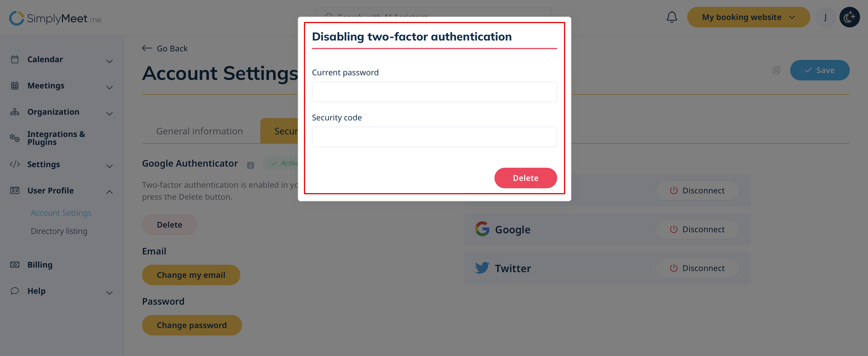Click the SimplyMeet.me logo
This screenshot has height=356, width=868.
click(55, 18)
